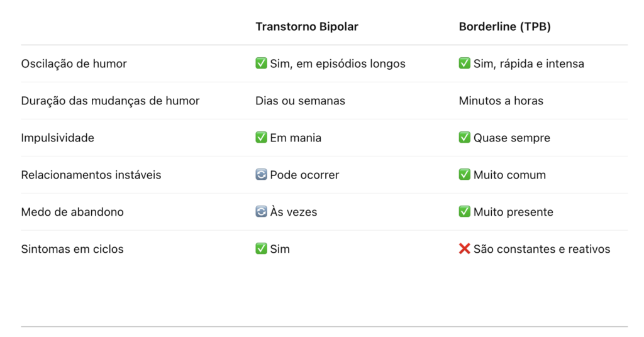Click red X icon beside 'São constantes e reativos'

pos(465,248)
